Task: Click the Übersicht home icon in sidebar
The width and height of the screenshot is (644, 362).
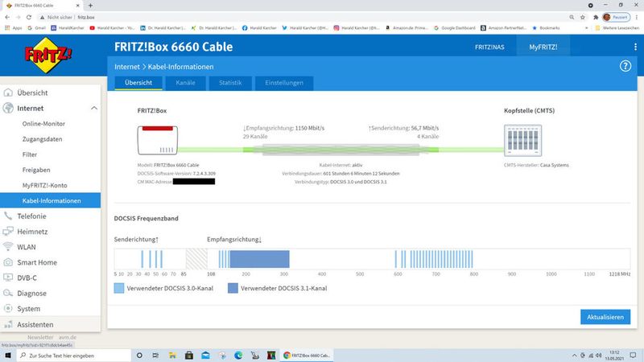Action: point(8,93)
